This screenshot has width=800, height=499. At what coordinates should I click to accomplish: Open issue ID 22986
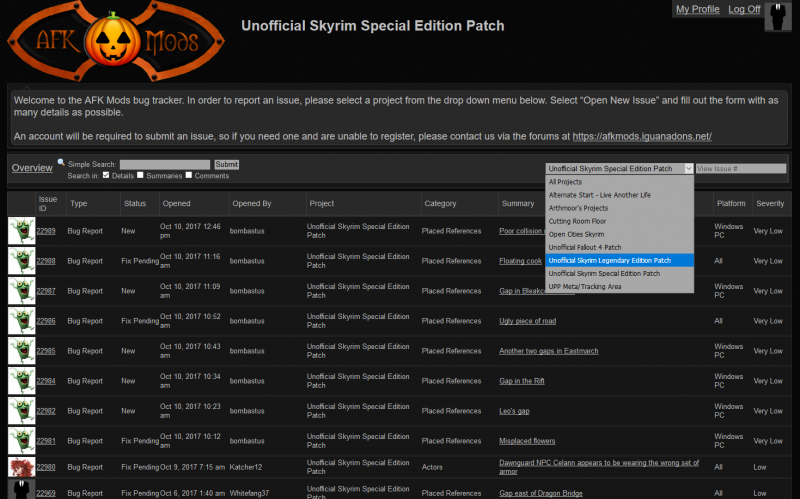click(x=46, y=321)
